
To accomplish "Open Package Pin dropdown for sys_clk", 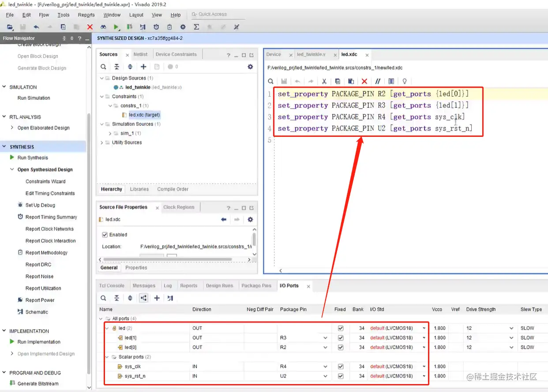I will tap(325, 366).
